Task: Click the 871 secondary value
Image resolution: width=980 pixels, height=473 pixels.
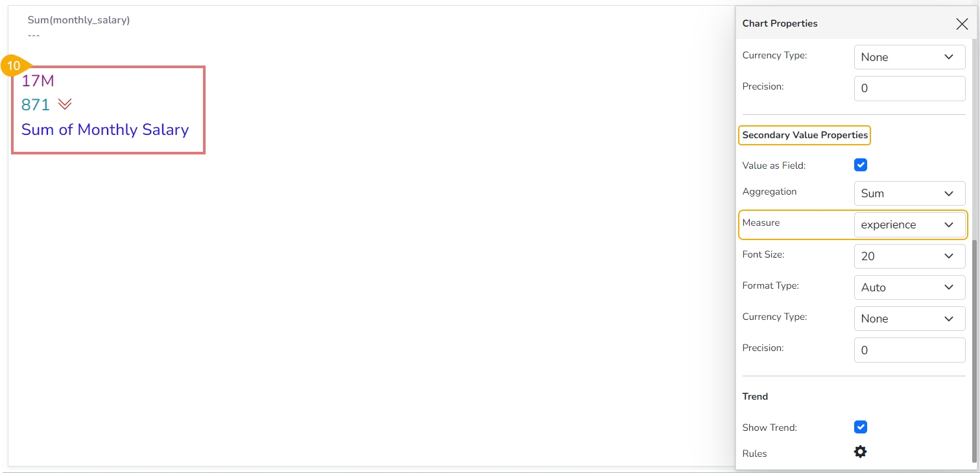Action: 36,104
